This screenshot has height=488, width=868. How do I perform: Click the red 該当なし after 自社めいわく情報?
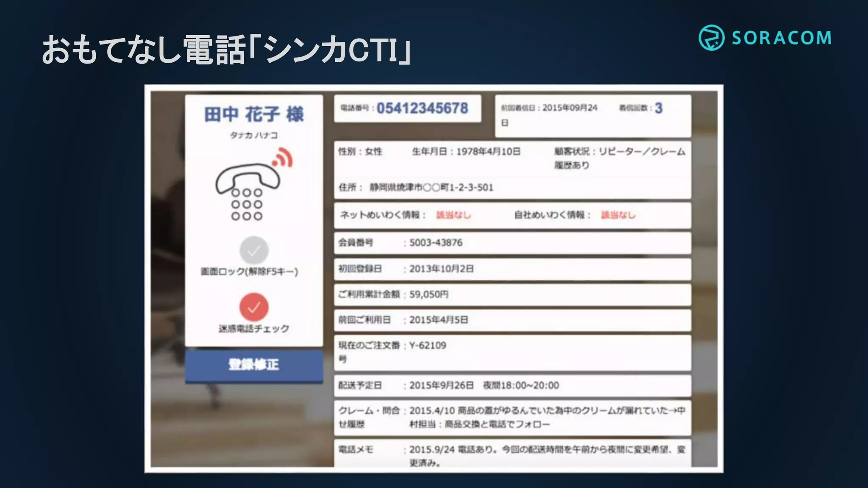[618, 215]
